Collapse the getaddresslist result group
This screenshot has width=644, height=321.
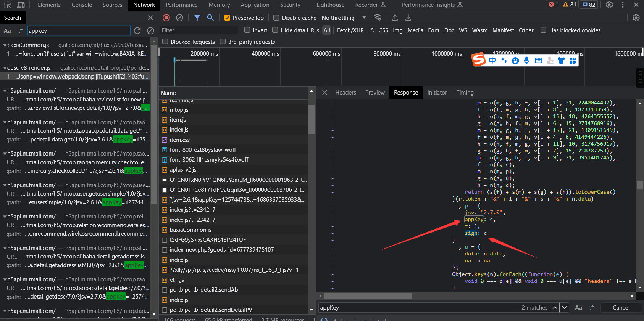coord(5,248)
